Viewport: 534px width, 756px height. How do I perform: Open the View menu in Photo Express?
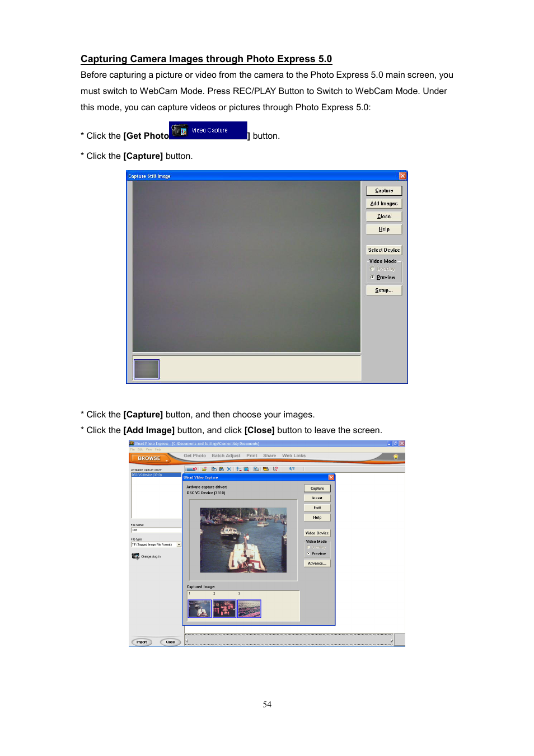pyautogui.click(x=149, y=449)
